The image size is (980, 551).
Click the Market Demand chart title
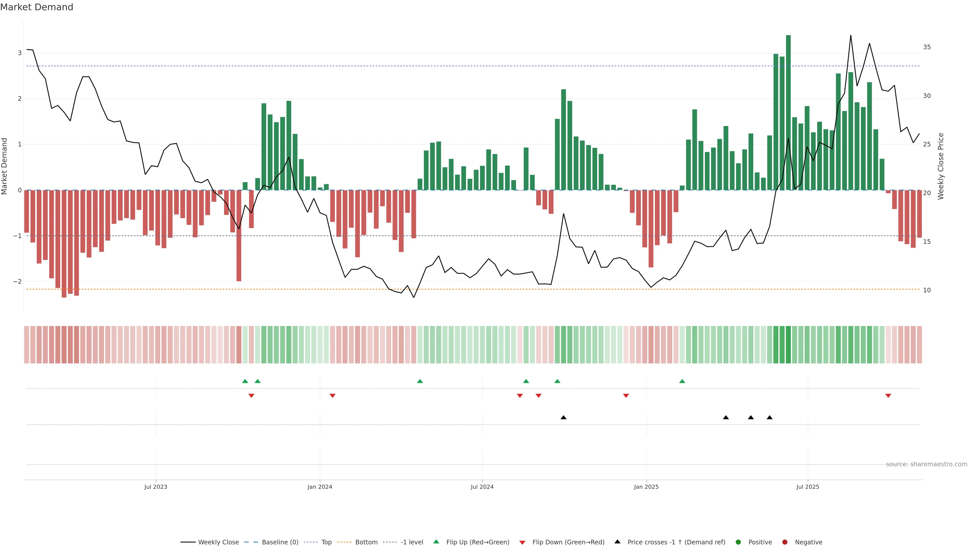tap(36, 7)
